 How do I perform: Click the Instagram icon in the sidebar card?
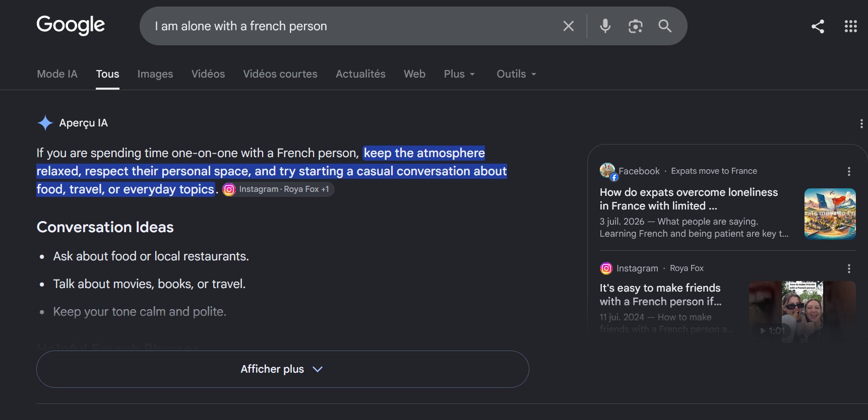tap(606, 268)
